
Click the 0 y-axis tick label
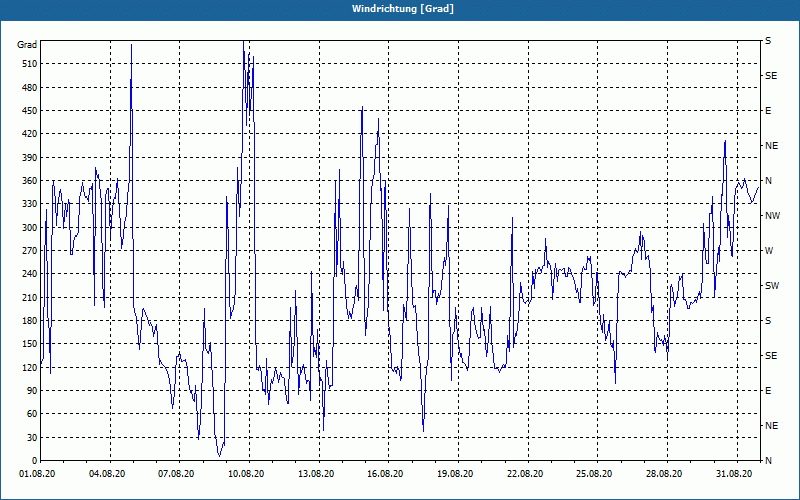tap(34, 460)
